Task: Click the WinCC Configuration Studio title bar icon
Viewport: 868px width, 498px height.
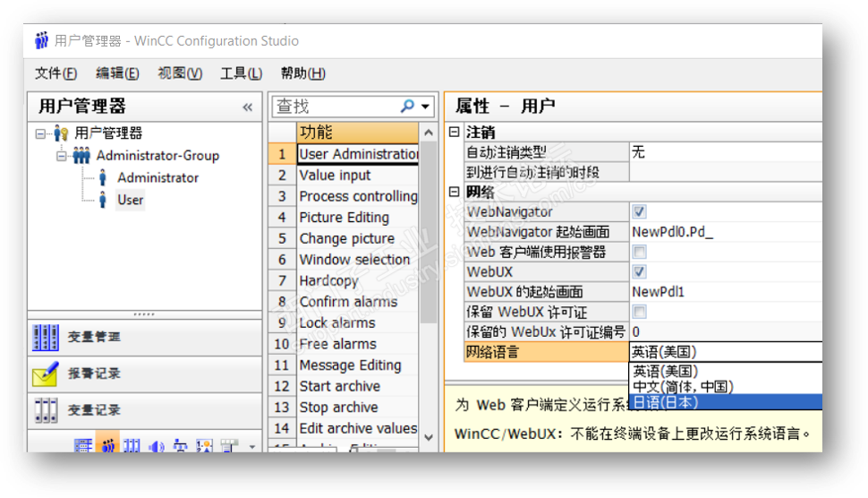Action: 41,40
